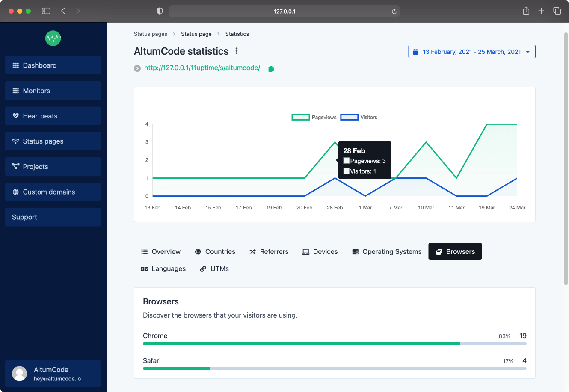Click the Referrers shuffle icon

point(253,252)
